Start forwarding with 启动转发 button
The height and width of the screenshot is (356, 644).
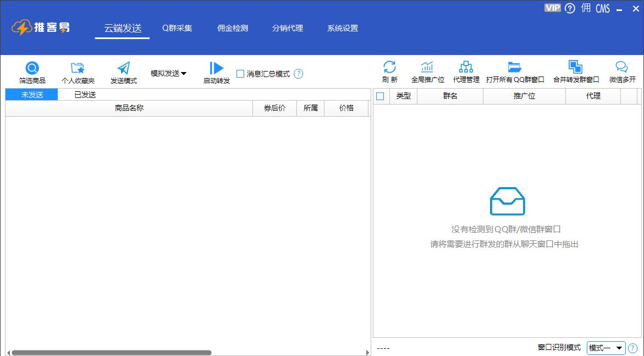(217, 68)
